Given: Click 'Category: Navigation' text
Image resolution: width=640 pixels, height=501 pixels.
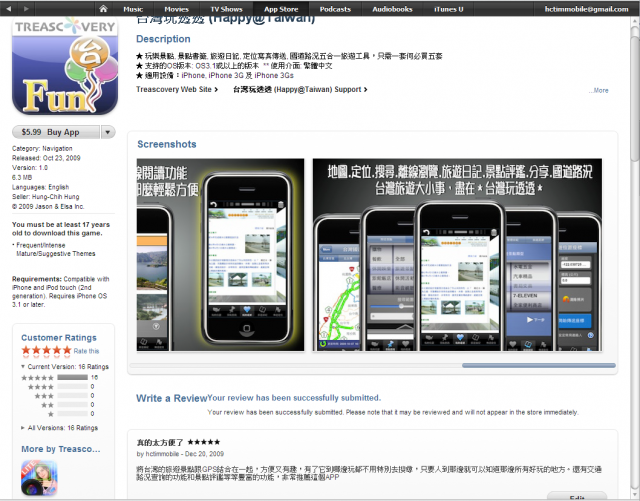Looking at the screenshot, I should [42, 148].
